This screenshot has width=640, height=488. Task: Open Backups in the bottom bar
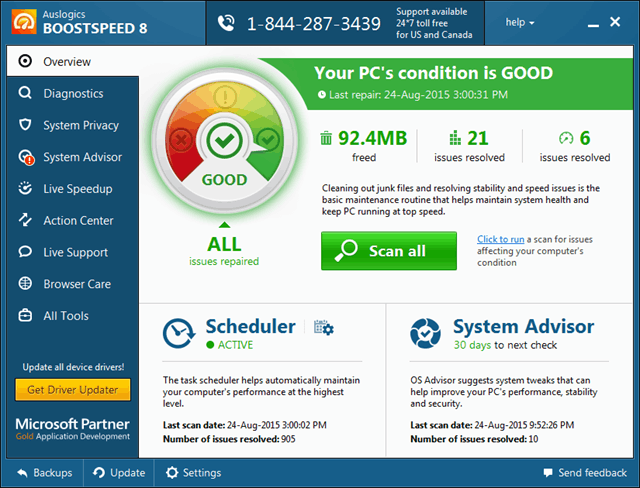(x=44, y=472)
